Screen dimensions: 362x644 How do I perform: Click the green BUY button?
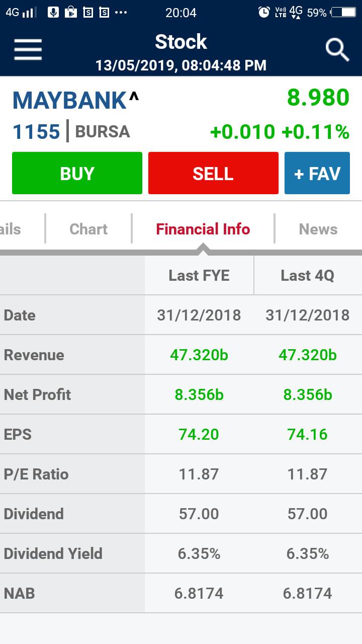click(x=77, y=173)
